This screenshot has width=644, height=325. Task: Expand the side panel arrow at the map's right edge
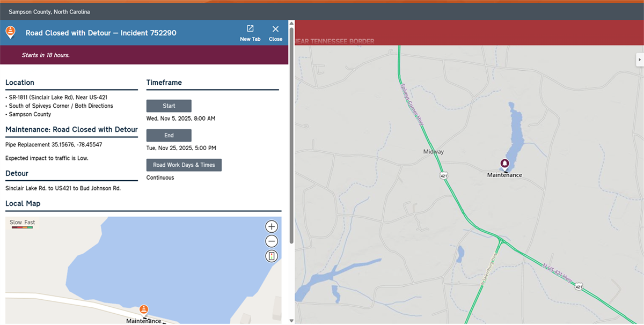pos(640,58)
